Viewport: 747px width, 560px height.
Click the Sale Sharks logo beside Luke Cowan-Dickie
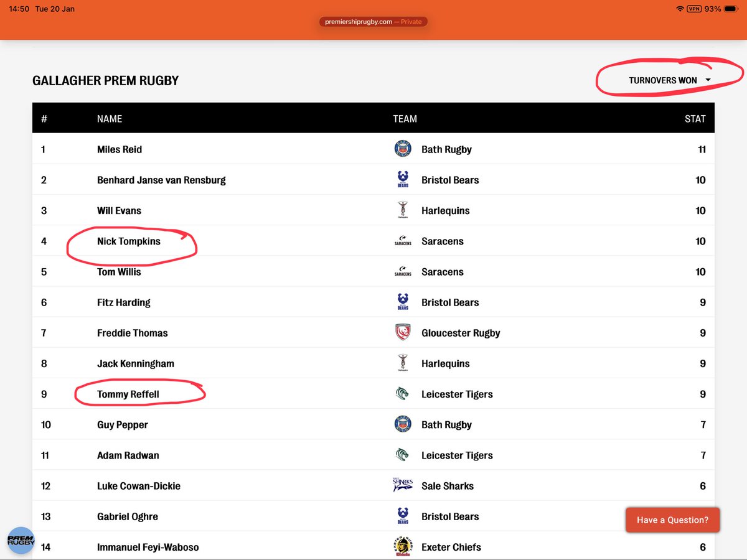(403, 485)
